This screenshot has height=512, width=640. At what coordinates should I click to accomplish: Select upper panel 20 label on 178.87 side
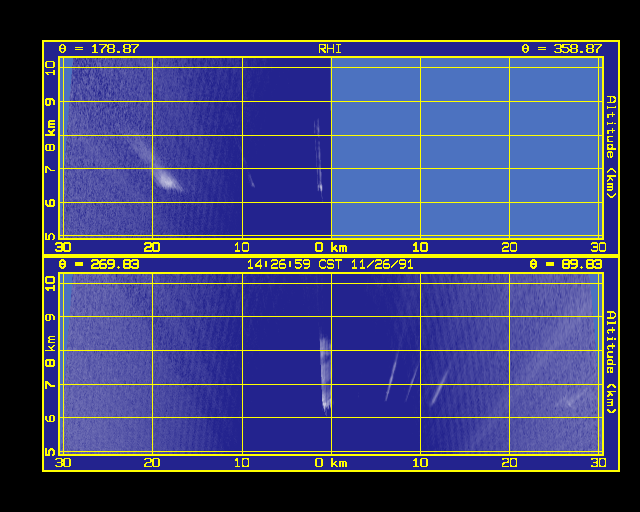[152, 247]
